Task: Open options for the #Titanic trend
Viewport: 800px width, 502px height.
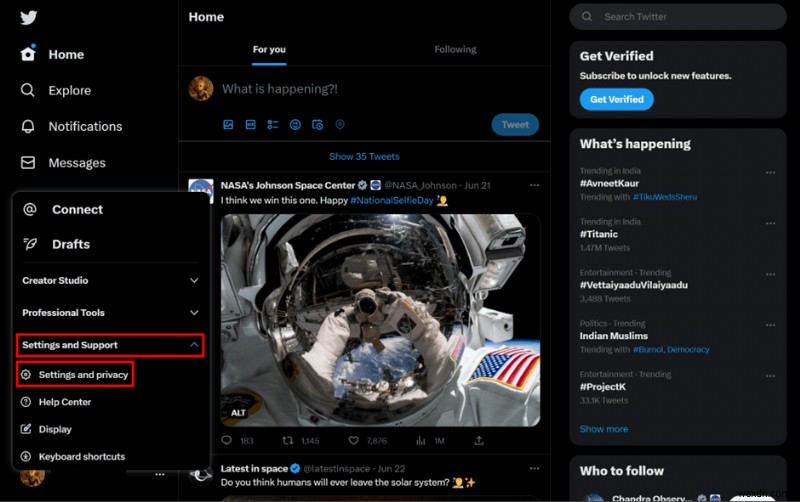Action: click(x=770, y=223)
